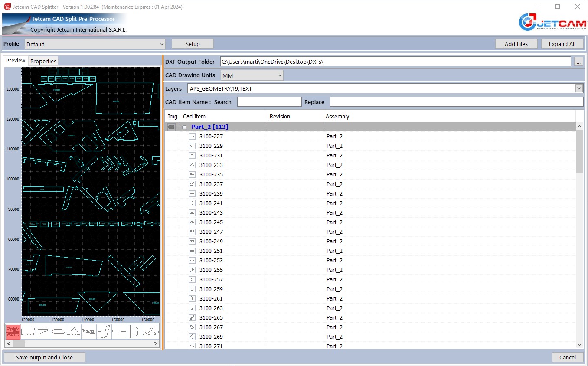
Task: Browse for DXF output folder with ... button
Action: pyautogui.click(x=578, y=62)
